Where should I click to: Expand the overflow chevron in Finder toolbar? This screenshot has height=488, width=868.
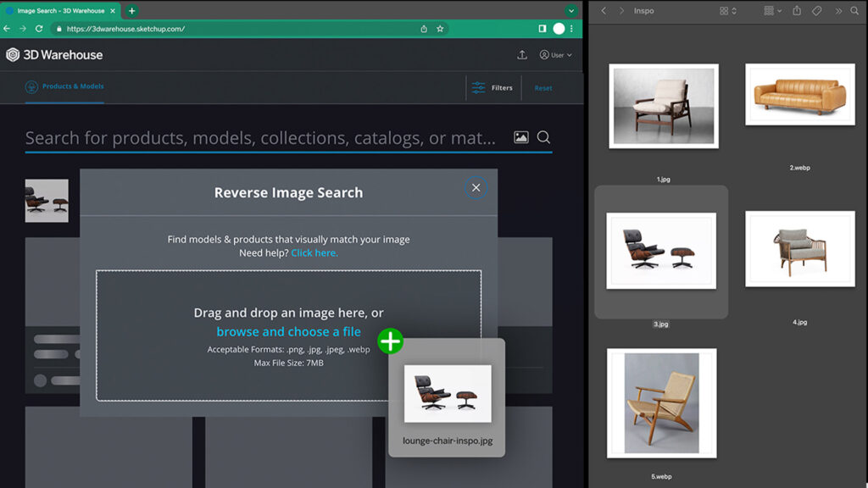(x=838, y=11)
